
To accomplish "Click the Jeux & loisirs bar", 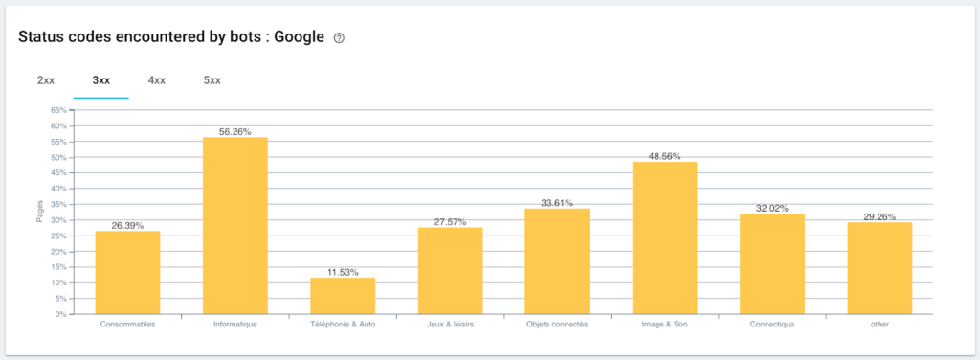I will click(450, 271).
